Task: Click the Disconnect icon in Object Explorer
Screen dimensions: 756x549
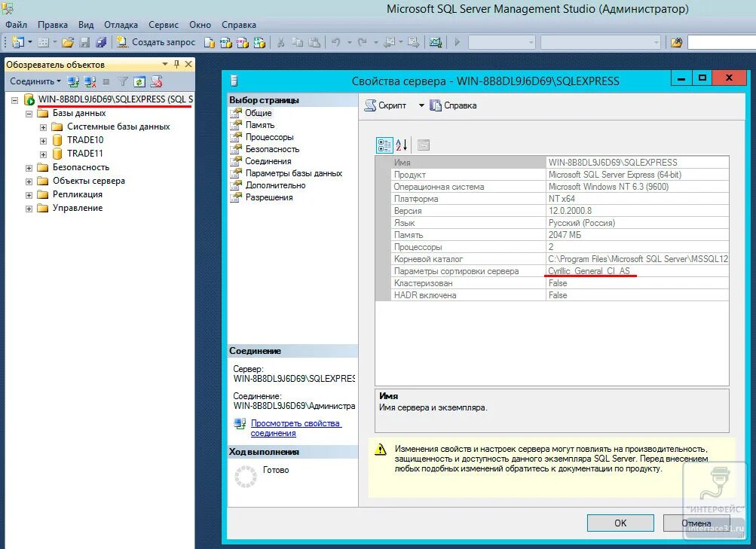Action: pos(90,82)
